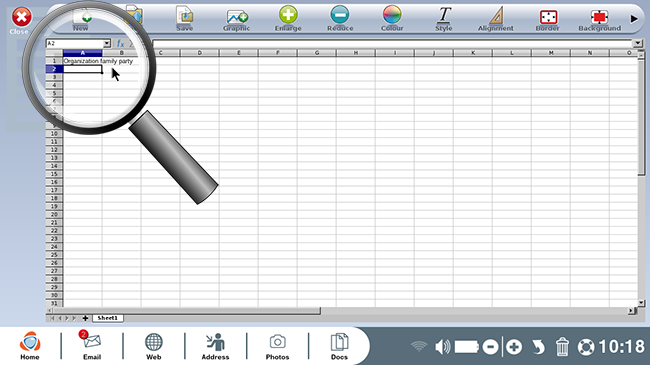The width and height of the screenshot is (650, 365).
Task: Toggle the volume speaker icon
Action: 442,347
